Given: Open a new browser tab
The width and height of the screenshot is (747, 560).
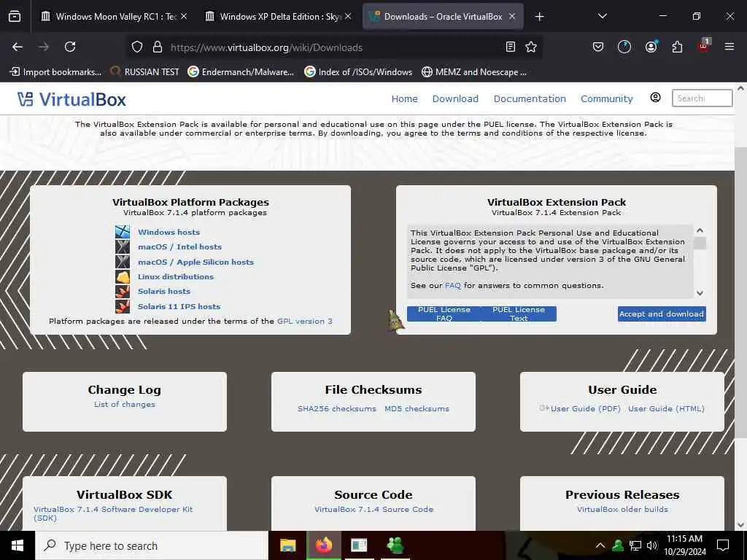Looking at the screenshot, I should click(539, 17).
